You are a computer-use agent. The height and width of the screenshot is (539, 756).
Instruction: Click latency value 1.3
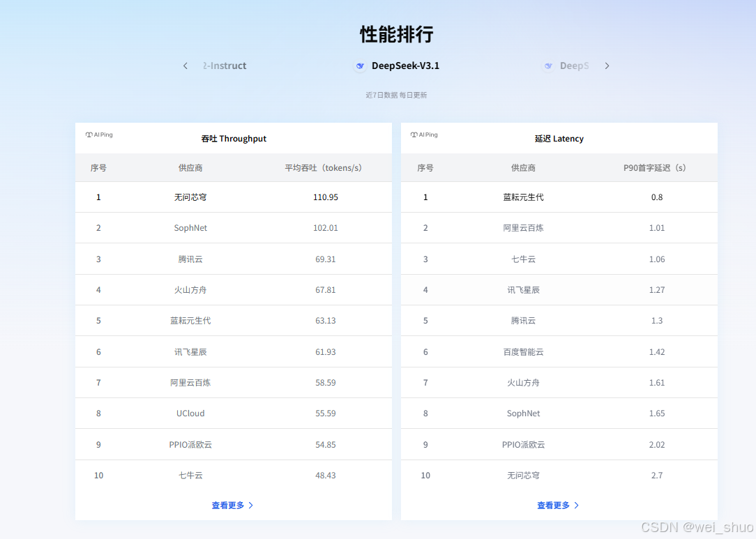pyautogui.click(x=657, y=321)
